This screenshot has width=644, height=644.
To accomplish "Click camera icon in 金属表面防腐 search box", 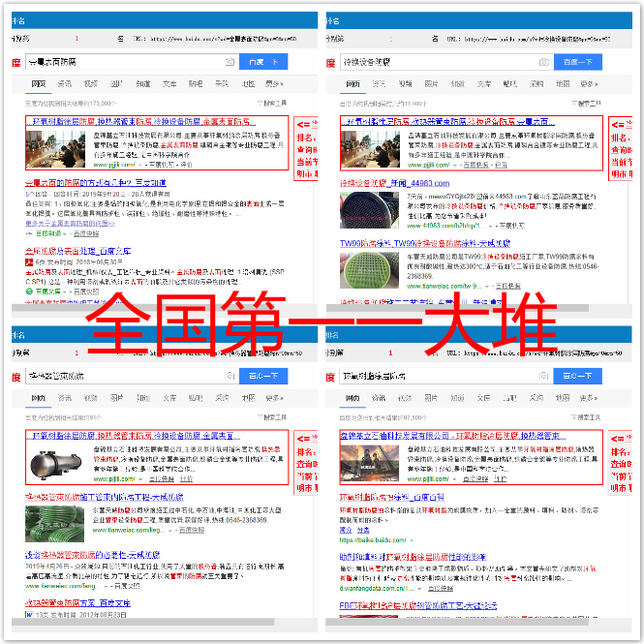I will pyautogui.click(x=230, y=62).
